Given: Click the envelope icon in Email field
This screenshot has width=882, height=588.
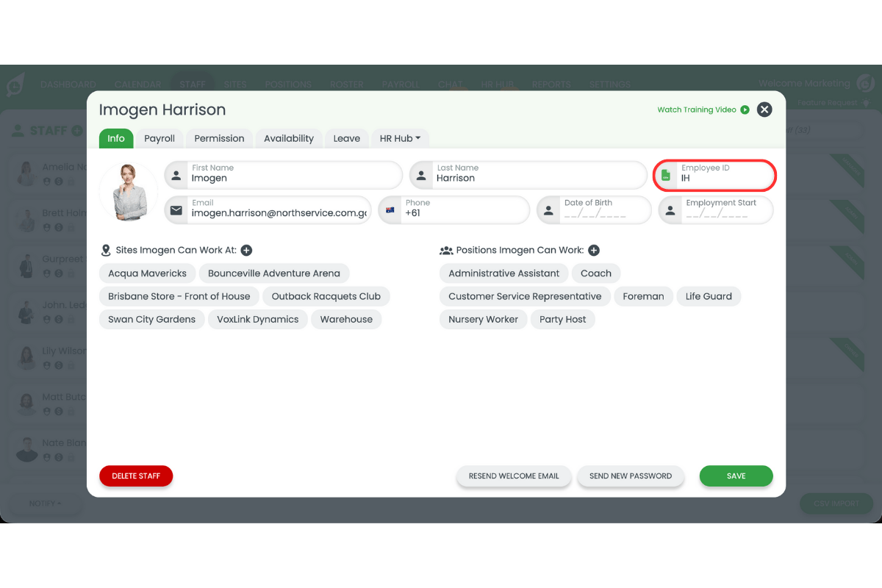Looking at the screenshot, I should click(176, 210).
